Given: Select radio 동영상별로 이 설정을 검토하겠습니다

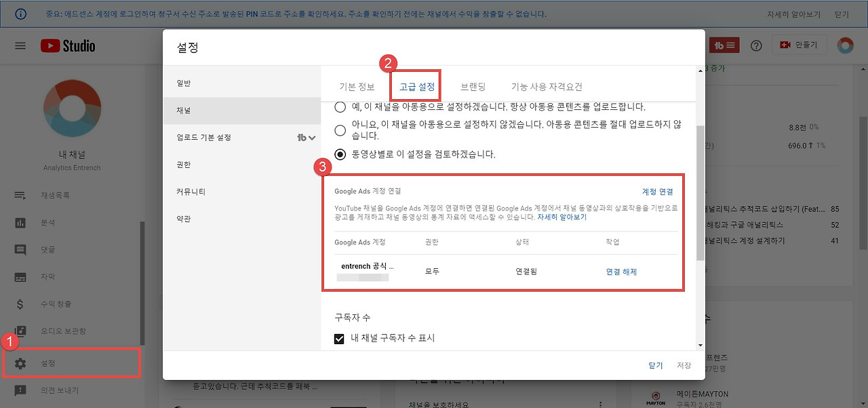Looking at the screenshot, I should point(340,155).
